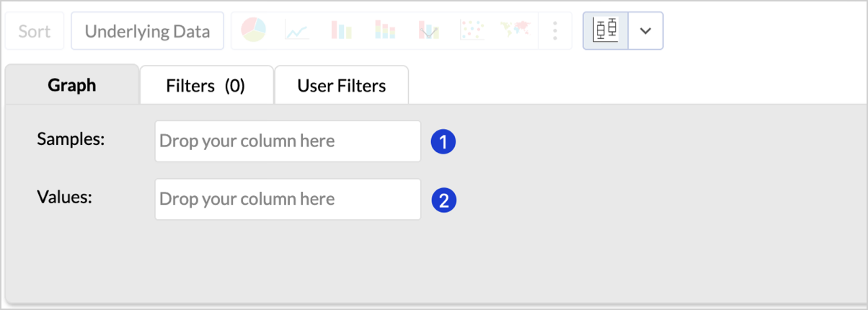Choose the line chart icon
868x310 pixels.
click(296, 30)
